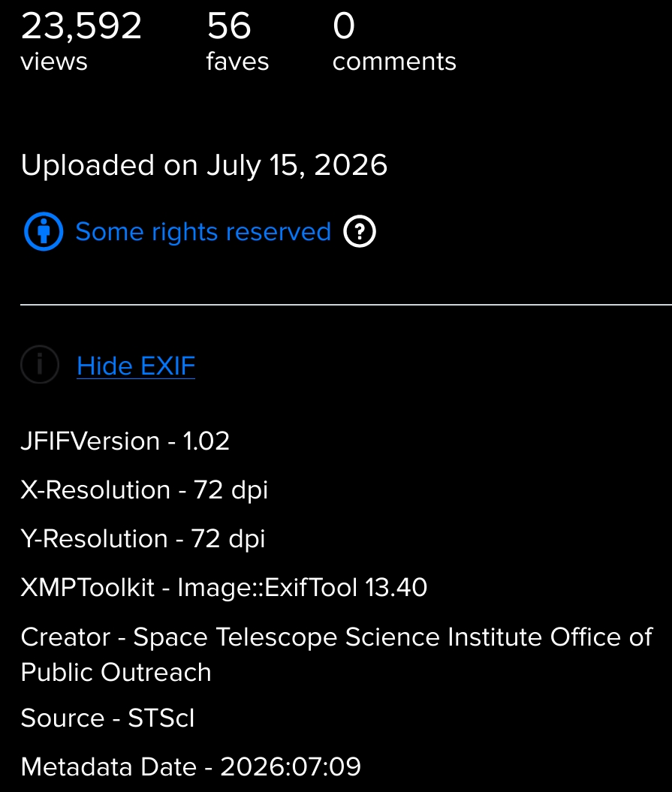This screenshot has width=672, height=792.
Task: Select the Y-Resolution 72 dpi entry
Action: 143,539
